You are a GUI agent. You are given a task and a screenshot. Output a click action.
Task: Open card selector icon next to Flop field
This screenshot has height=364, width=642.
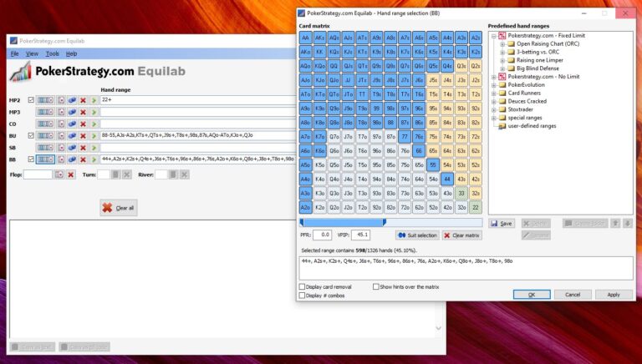(59, 174)
